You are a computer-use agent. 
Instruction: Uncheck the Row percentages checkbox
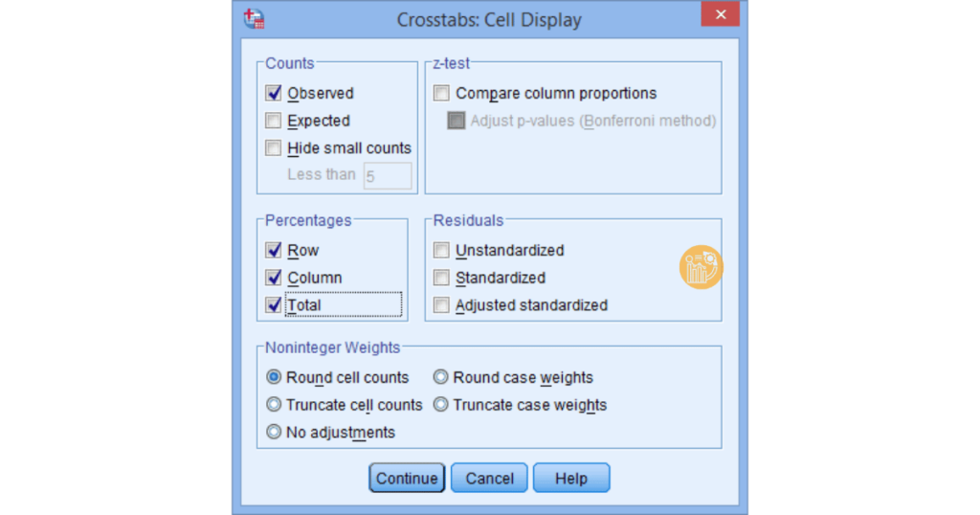coord(274,250)
